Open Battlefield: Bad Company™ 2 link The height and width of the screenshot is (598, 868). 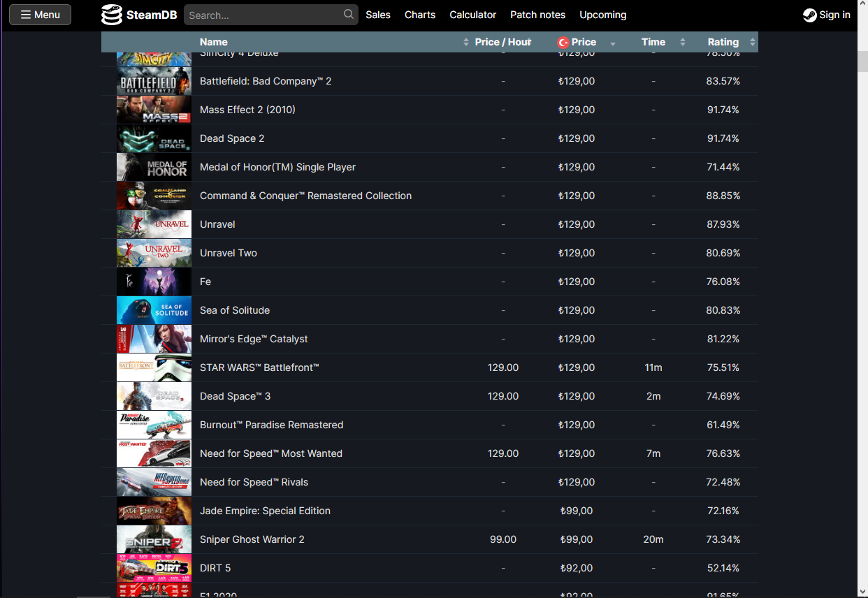pos(266,81)
